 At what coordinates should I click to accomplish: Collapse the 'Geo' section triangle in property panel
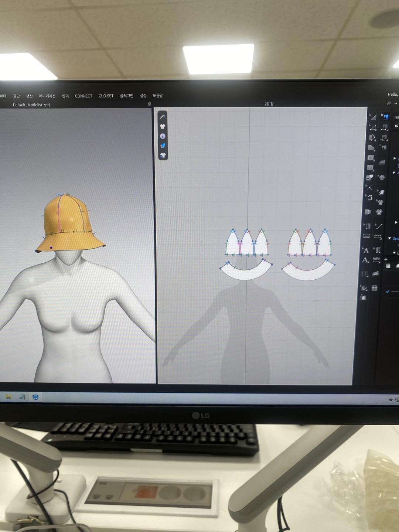[389, 238]
